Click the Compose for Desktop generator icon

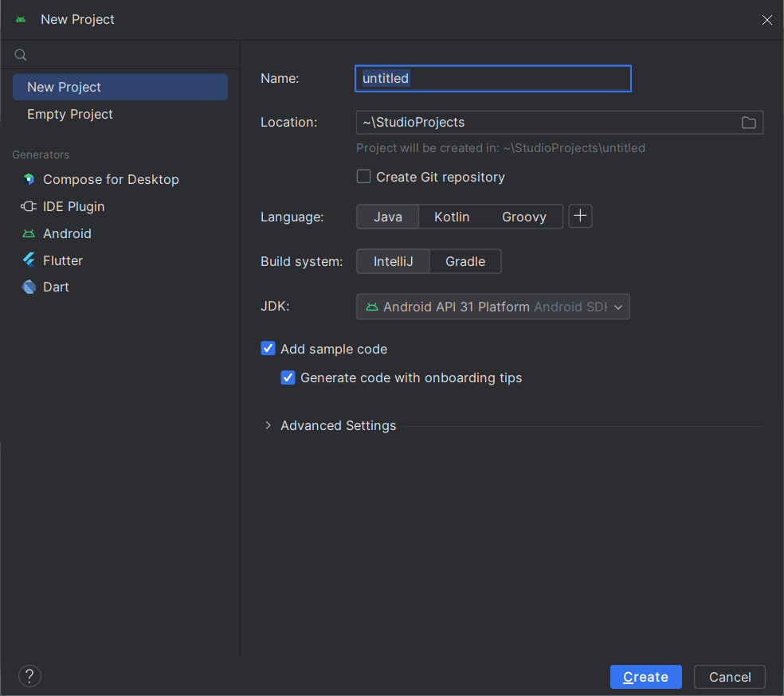[x=29, y=179]
